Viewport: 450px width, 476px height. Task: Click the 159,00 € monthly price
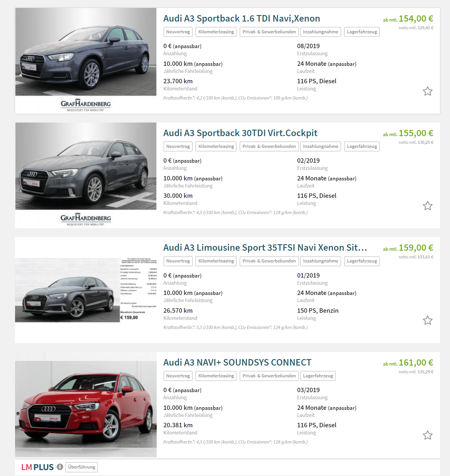point(416,248)
